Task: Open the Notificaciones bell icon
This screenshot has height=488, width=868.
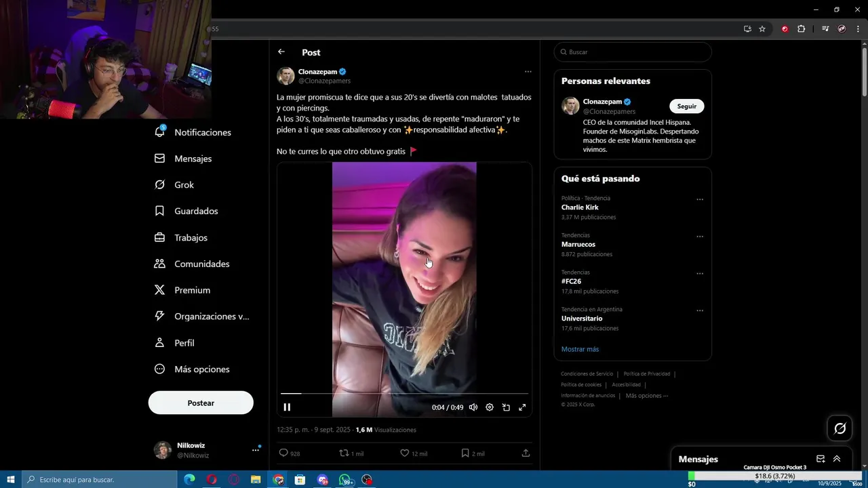Action: 160,131
